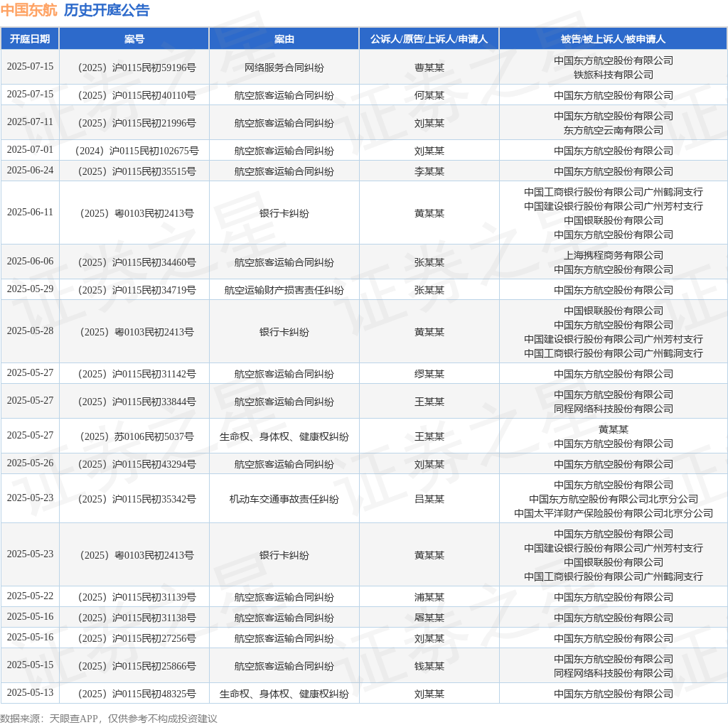Viewport: 728px width, 725px height.
Task: Select case number 沪0115民初40110号
Action: point(137,95)
